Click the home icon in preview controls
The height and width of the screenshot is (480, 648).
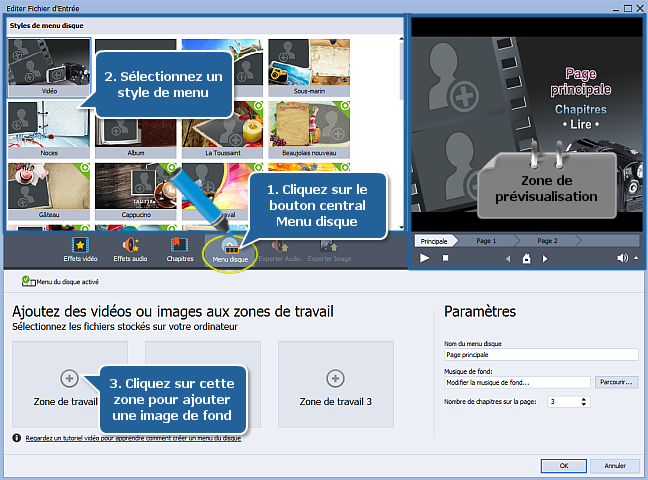coord(526,258)
